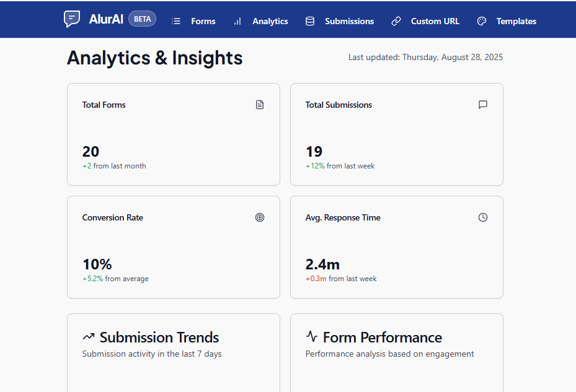
Task: Click the Custom URL chain link icon
Action: (x=396, y=21)
